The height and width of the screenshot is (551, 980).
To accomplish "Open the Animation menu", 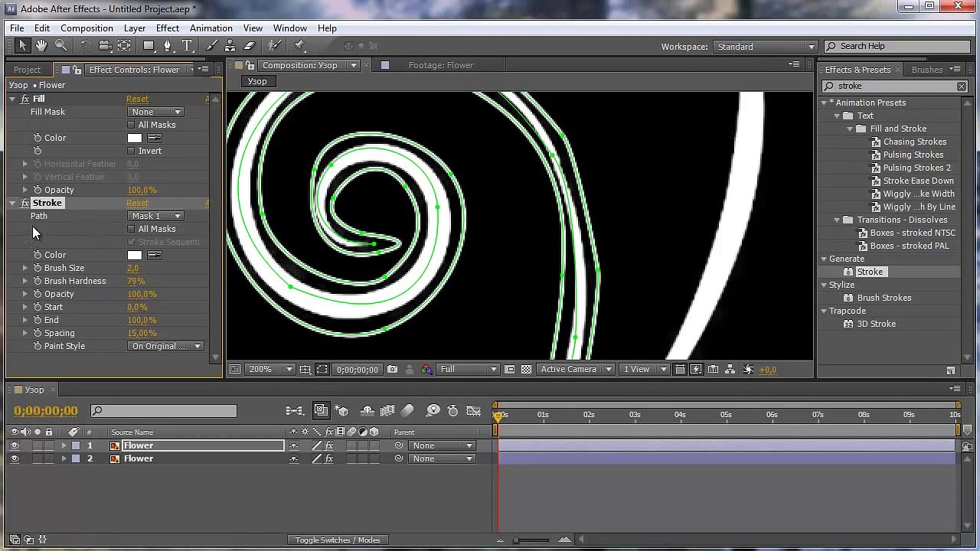I will 211,28.
